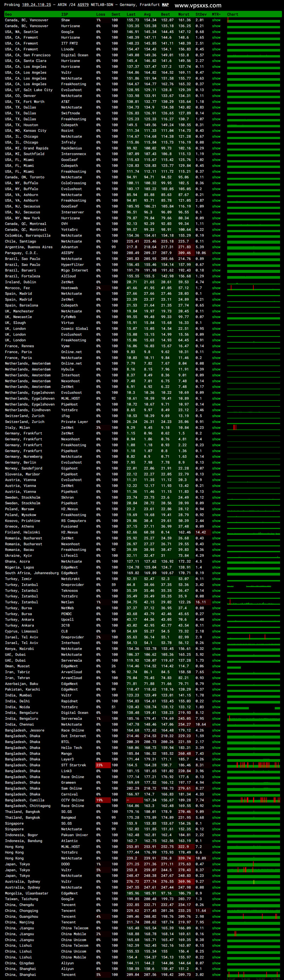Show MTR for RackGenius Grand Rapids row
284x980 pixels.
(x=216, y=148)
